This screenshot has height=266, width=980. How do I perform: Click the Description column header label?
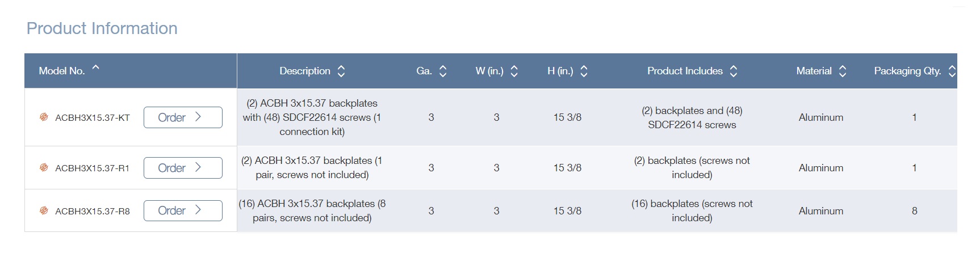pyautogui.click(x=304, y=71)
